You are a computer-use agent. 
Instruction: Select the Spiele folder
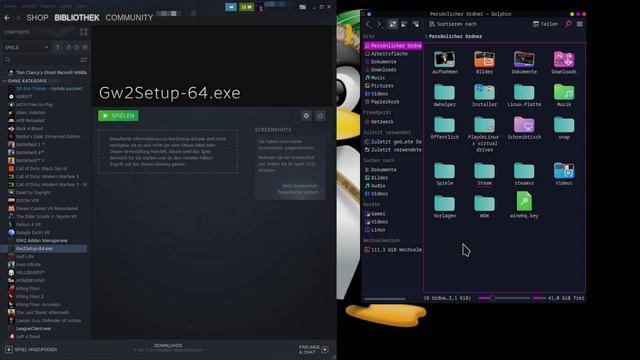444,174
